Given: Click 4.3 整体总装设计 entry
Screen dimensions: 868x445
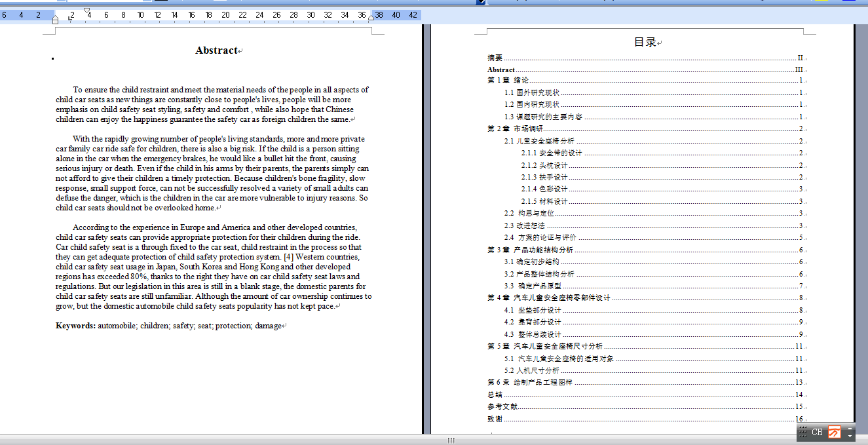Looking at the screenshot, I should [x=655, y=334].
